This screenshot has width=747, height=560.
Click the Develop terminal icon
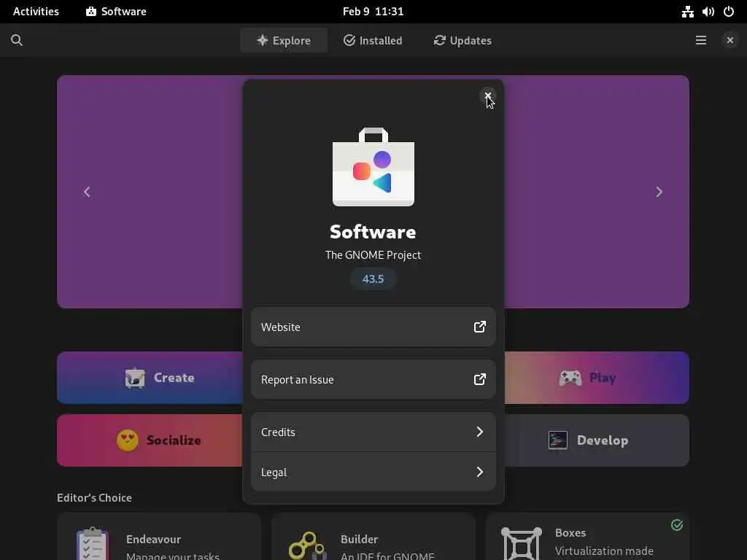click(558, 440)
